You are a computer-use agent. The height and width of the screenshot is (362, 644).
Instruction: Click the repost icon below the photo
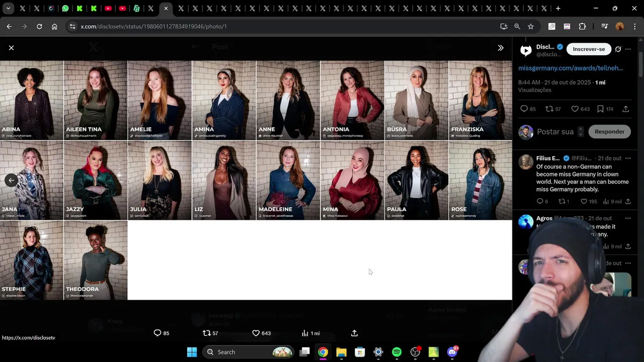206,333
